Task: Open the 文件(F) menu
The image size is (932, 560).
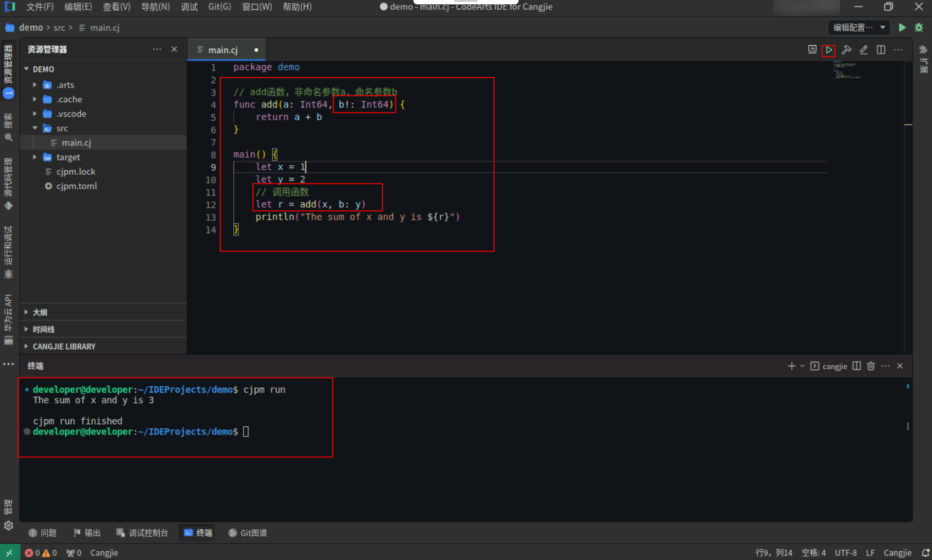Action: click(x=39, y=7)
